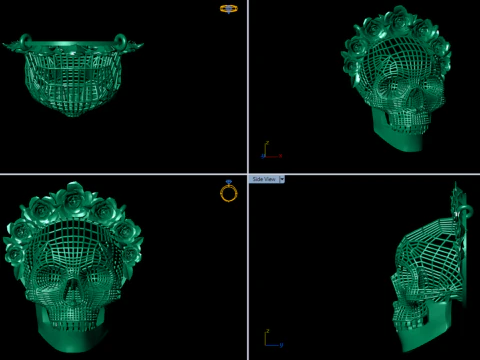The width and height of the screenshot is (480, 360).
Task: Click the z-x axis indicator in perspective viewport
Action: click(x=271, y=150)
